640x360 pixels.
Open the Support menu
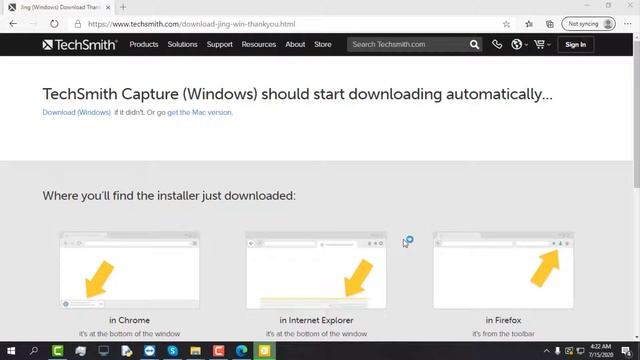coord(220,44)
